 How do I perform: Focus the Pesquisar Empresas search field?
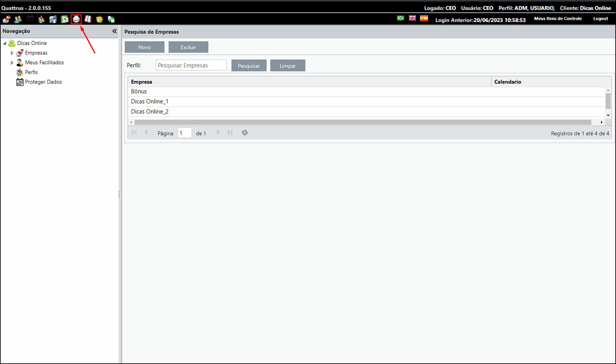click(191, 65)
